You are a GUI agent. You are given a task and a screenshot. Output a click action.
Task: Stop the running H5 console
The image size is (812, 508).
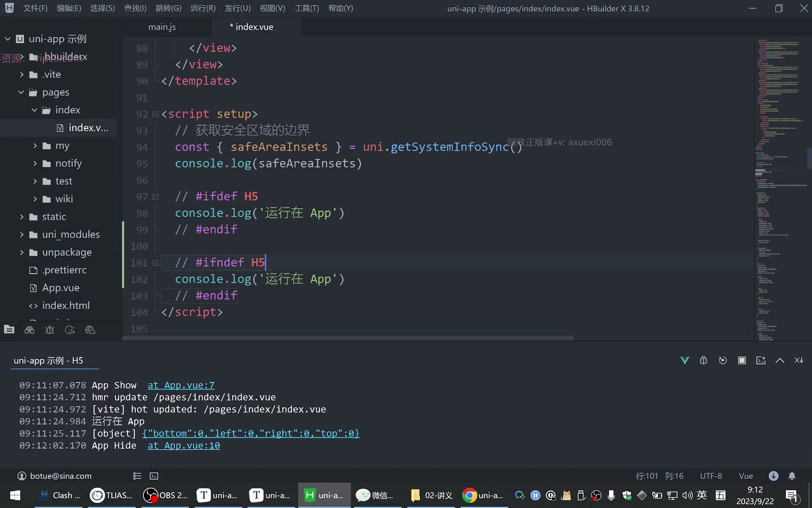(x=742, y=360)
